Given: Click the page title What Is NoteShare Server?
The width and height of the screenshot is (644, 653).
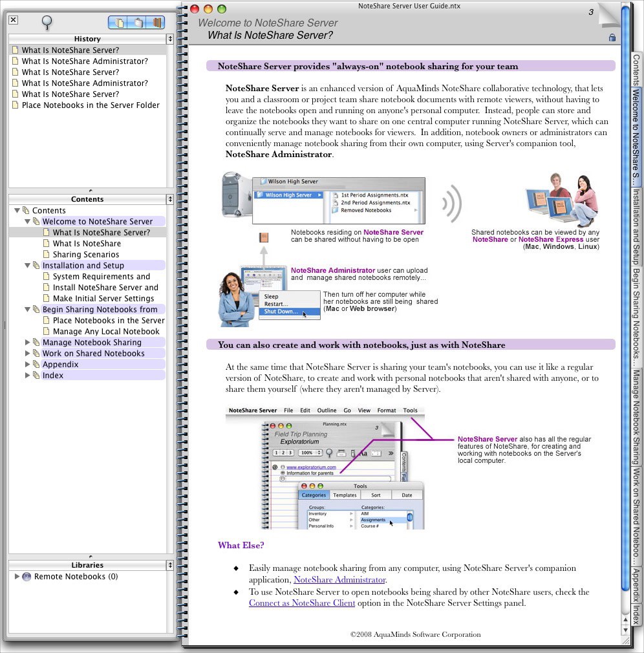Looking at the screenshot, I should [x=270, y=35].
